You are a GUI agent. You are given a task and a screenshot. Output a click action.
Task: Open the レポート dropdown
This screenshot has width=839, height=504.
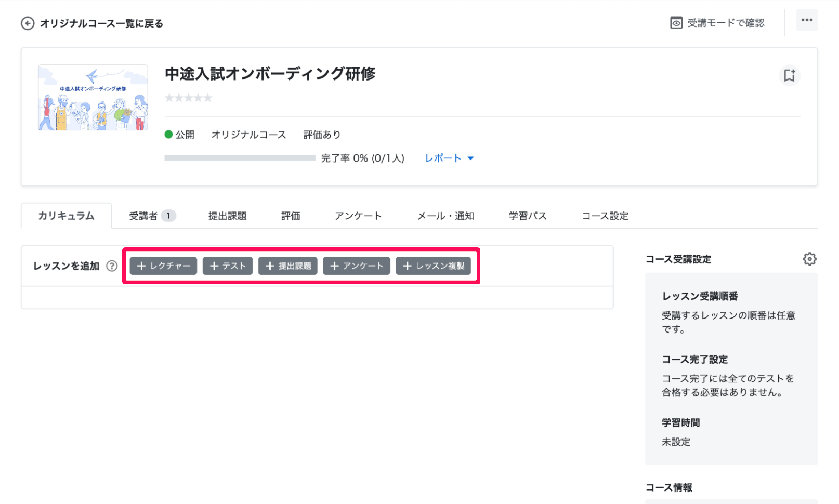[x=449, y=158]
